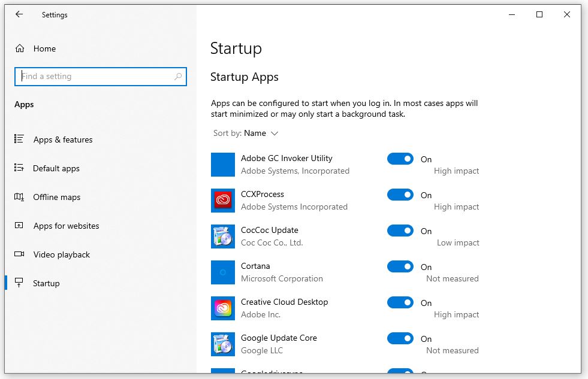588x379 pixels.
Task: Maximize the Settings window
Action: click(x=539, y=14)
